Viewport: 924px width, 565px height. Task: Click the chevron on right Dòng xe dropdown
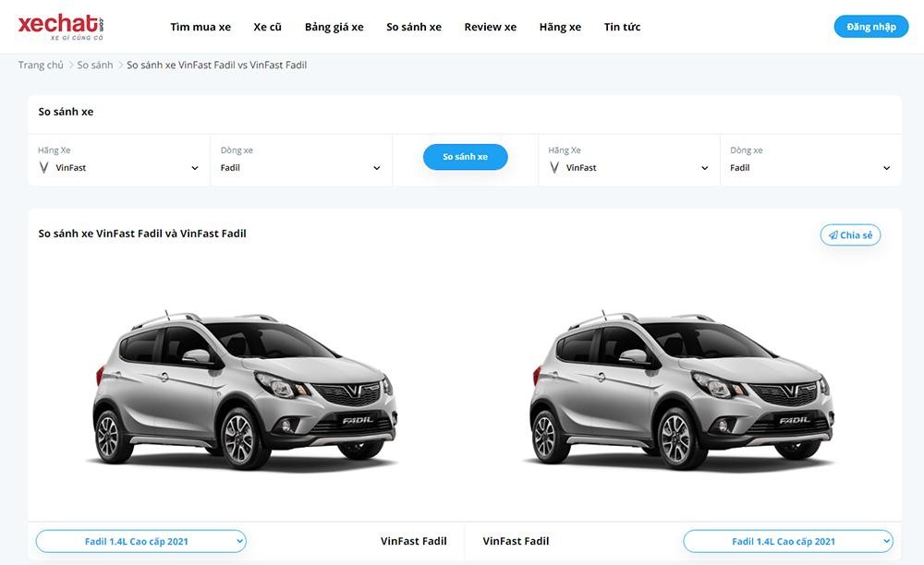887,168
